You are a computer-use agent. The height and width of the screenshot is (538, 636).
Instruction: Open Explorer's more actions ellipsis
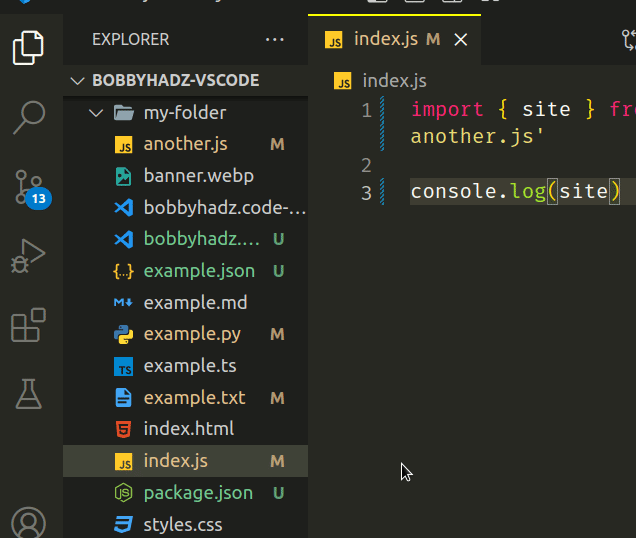pyautogui.click(x=275, y=39)
